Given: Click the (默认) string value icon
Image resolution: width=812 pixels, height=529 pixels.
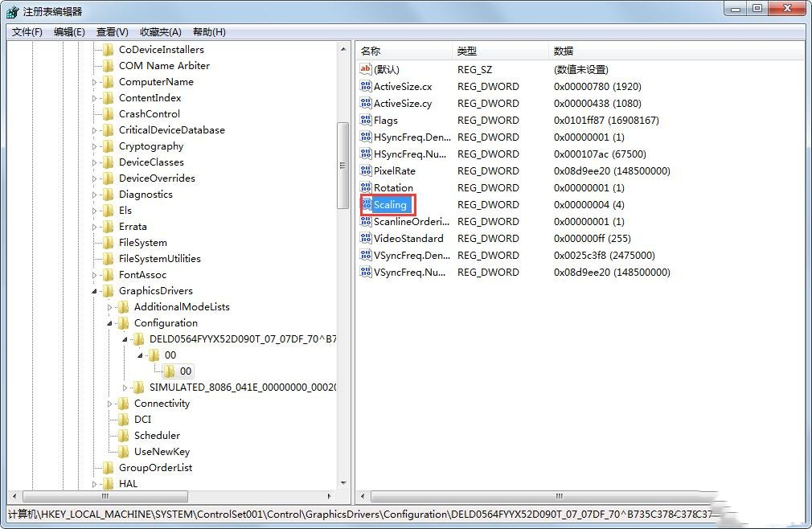Looking at the screenshot, I should pyautogui.click(x=366, y=69).
